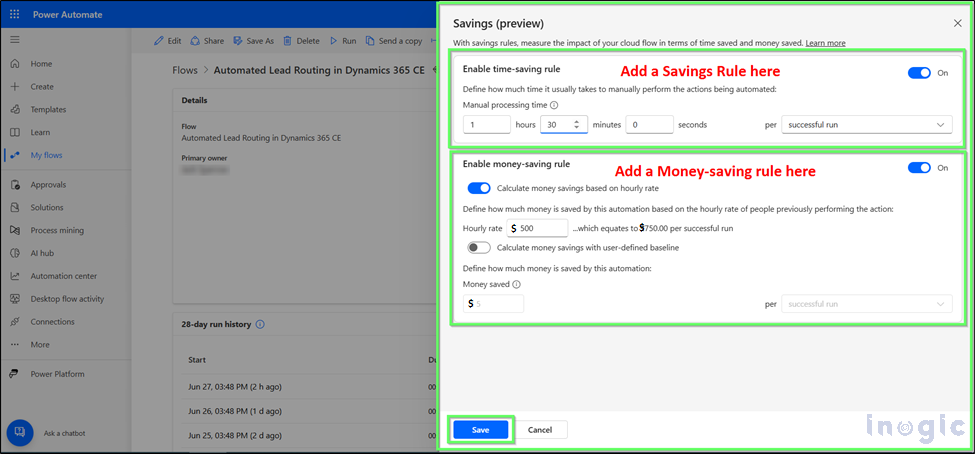Click the minutes stepper arrows
The height and width of the screenshot is (454, 975).
pyautogui.click(x=577, y=125)
